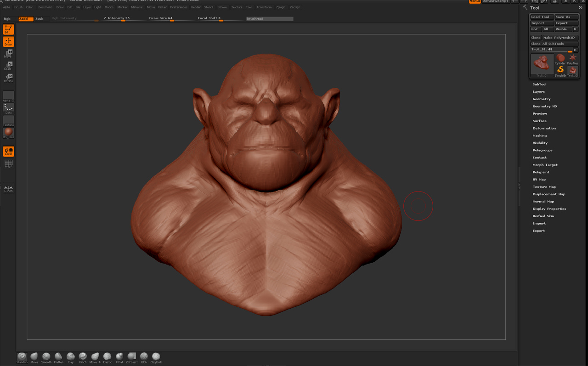Activate the Edit mode button
The image size is (588, 366).
[x=8, y=29]
